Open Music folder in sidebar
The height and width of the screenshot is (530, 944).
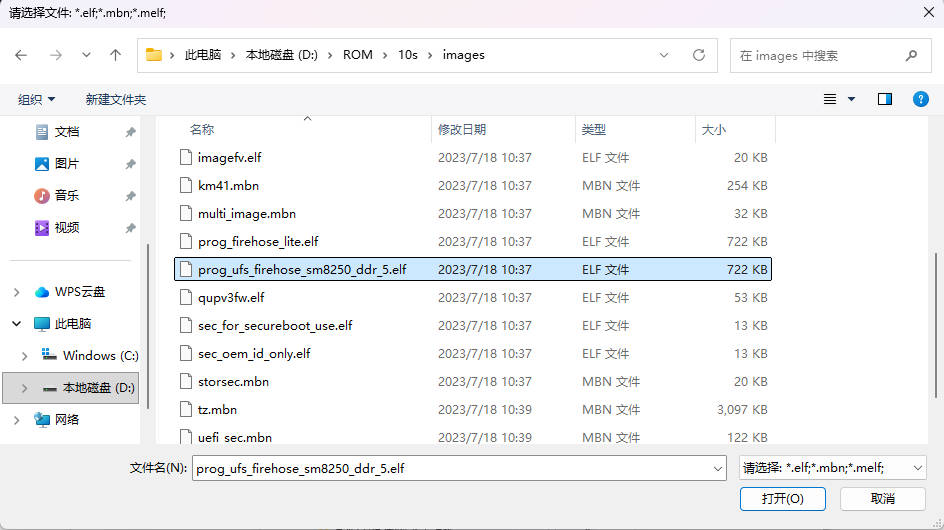(66, 196)
